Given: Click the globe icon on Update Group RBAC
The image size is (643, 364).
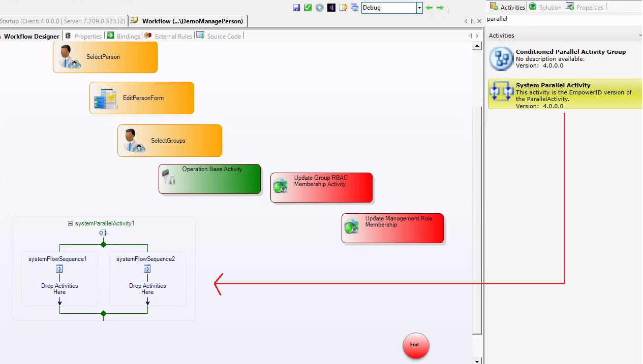Looking at the screenshot, I should [x=281, y=185].
